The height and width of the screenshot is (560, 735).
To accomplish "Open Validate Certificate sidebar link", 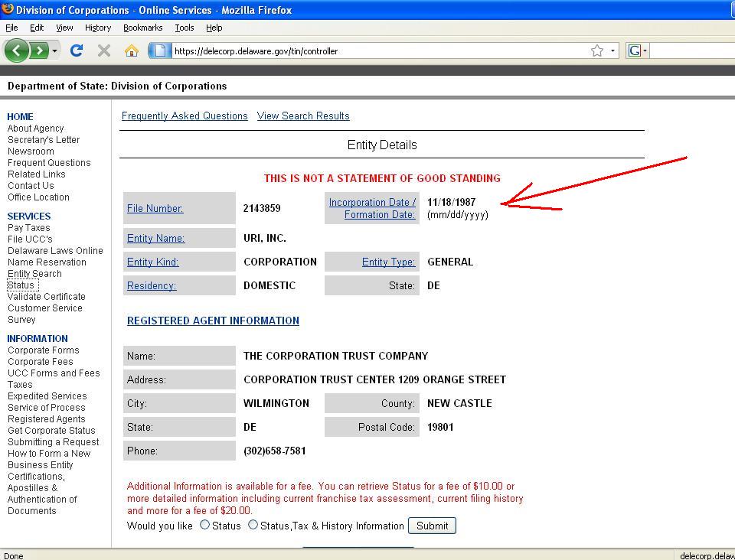I will coord(47,297).
